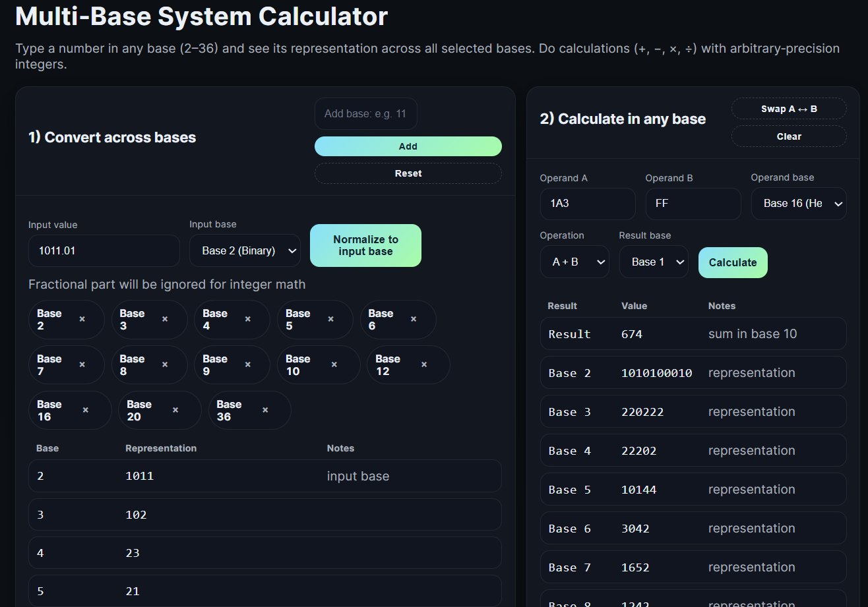Run the Calculate button
This screenshot has width=868, height=607.
coord(733,262)
